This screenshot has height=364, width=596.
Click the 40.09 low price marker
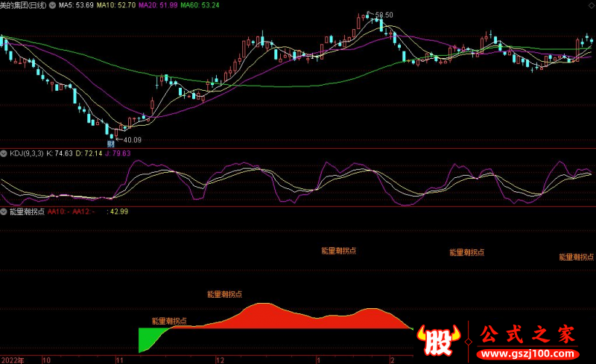132,139
